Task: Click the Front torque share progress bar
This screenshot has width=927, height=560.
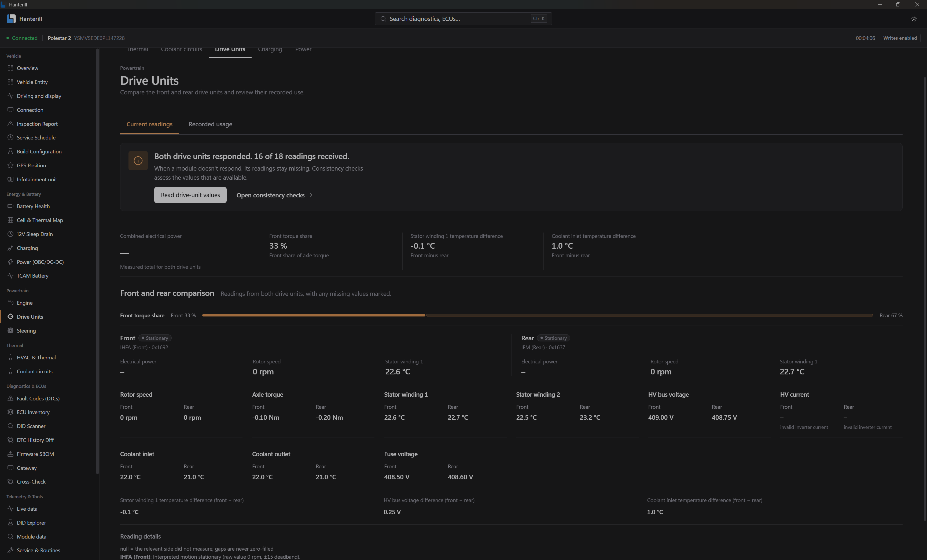Action: click(x=538, y=315)
